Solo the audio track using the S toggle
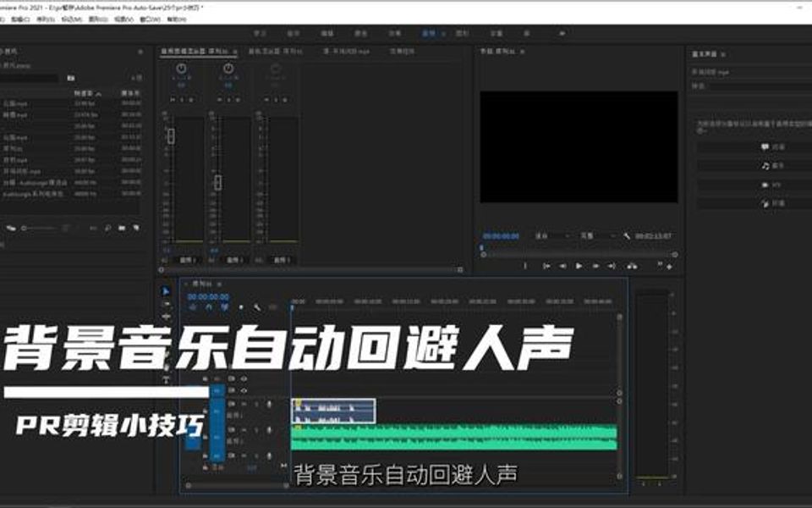The width and height of the screenshot is (812, 508). [256, 404]
